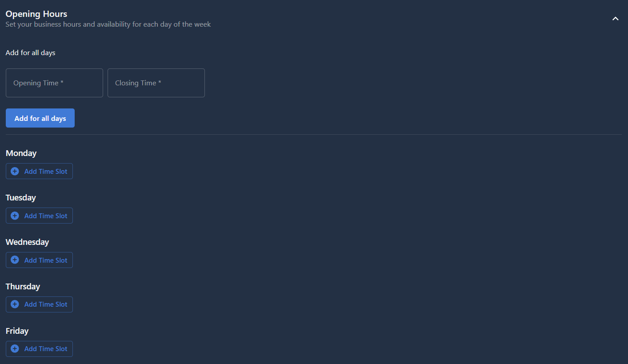The image size is (628, 364).
Task: Add Time Slot text for Wednesday
Action: (46, 260)
